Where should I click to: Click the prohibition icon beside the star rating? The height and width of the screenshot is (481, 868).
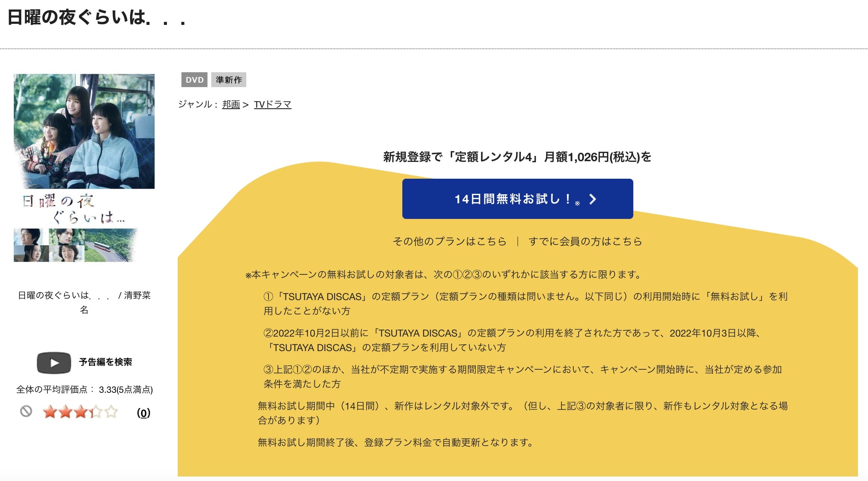25,411
